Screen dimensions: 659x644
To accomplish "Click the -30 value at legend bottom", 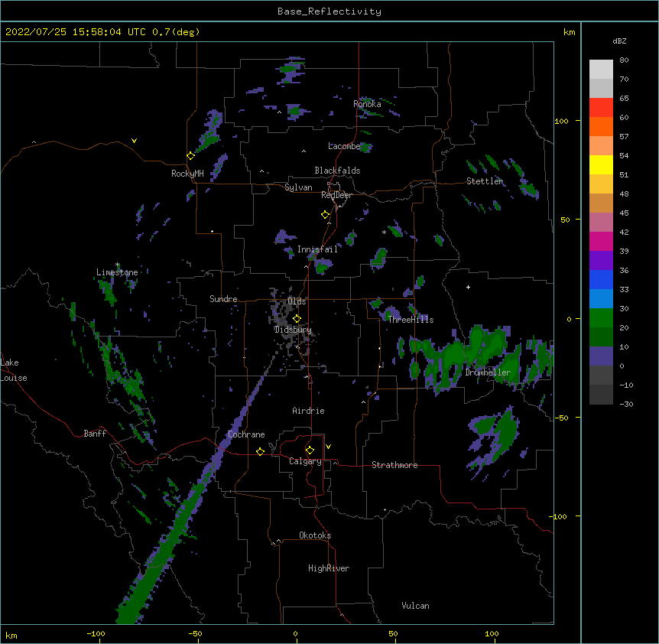I will click(x=626, y=404).
